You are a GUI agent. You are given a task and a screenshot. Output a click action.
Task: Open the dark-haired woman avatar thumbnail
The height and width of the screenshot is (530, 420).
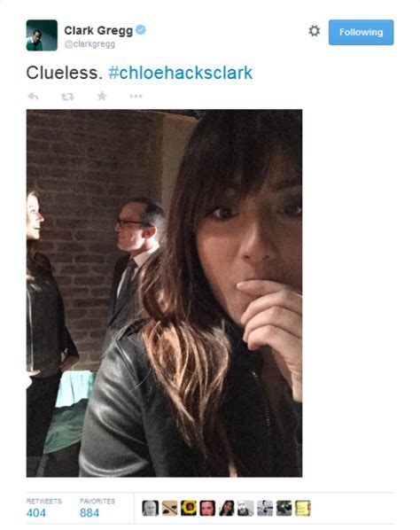click(227, 508)
